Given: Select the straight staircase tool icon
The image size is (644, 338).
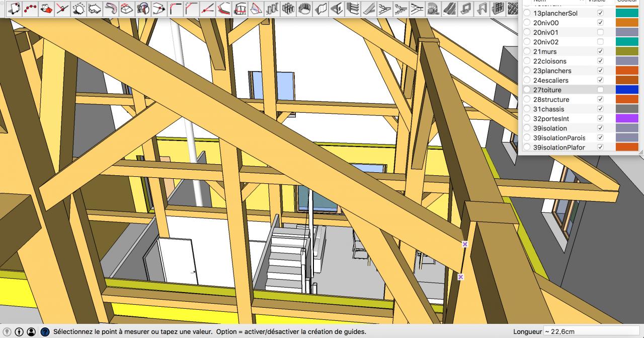Looking at the screenshot, I should [369, 8].
